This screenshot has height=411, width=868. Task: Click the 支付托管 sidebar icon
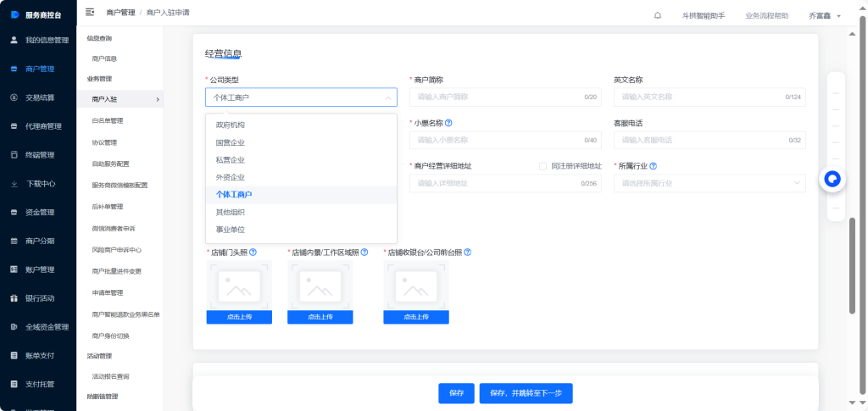(x=14, y=384)
